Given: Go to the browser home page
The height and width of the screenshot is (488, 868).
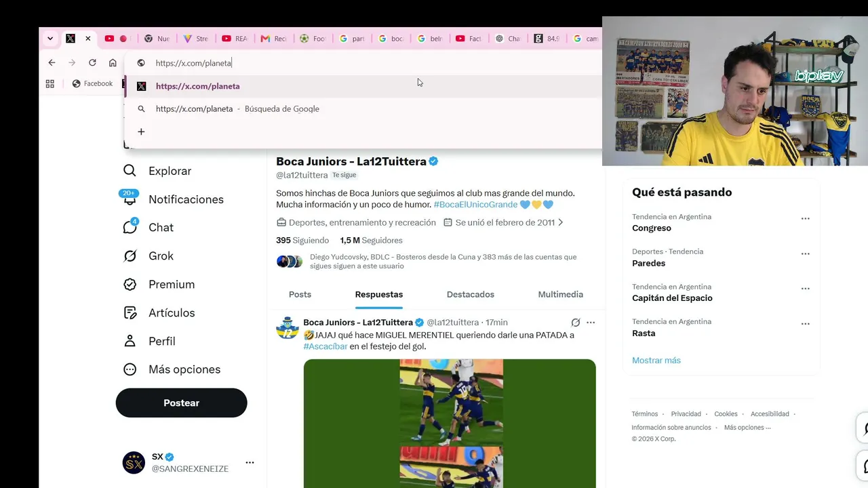Looking at the screenshot, I should click(113, 63).
